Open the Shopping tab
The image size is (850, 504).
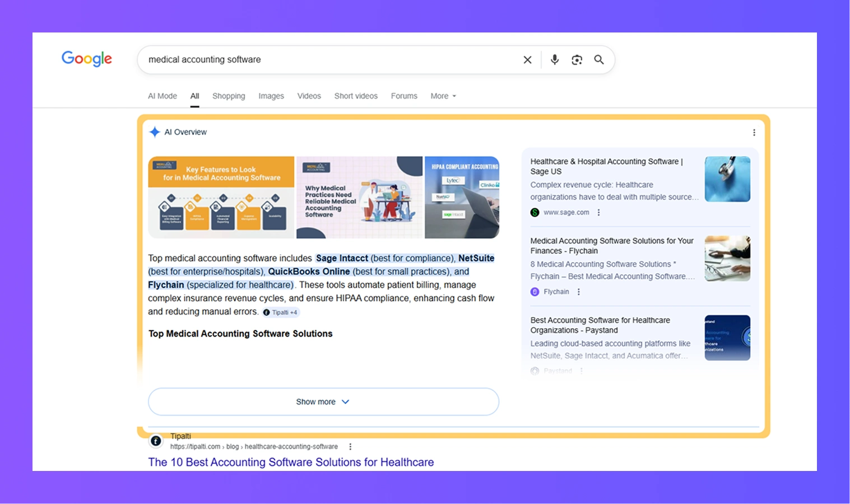pos(229,96)
